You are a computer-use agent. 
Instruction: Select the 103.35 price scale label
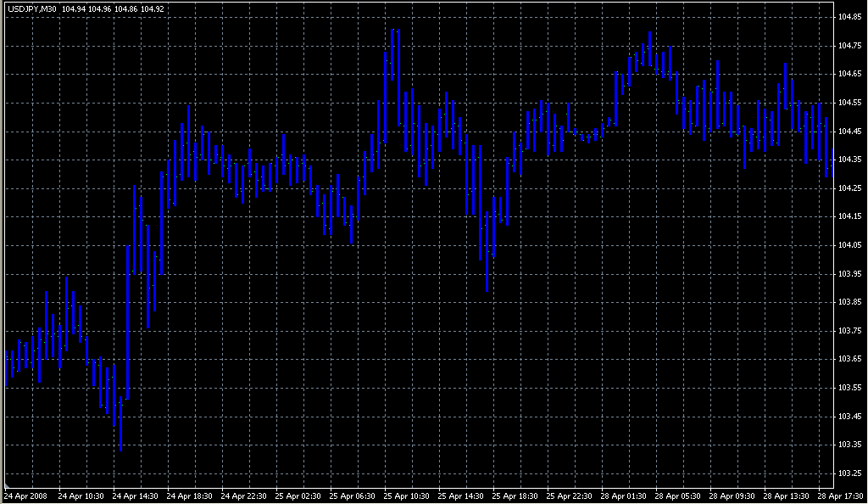[849, 445]
